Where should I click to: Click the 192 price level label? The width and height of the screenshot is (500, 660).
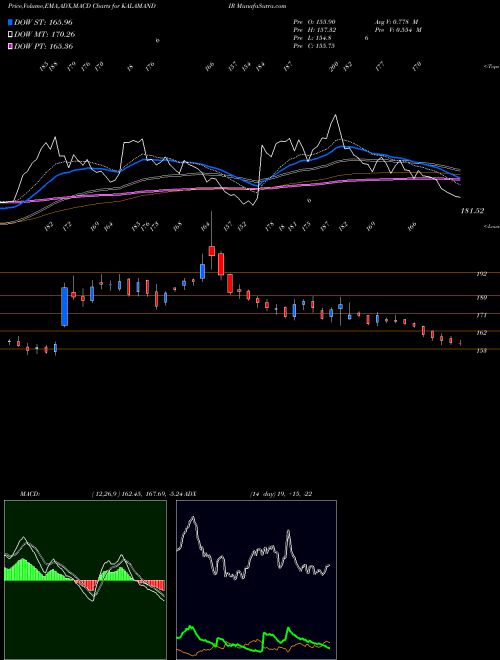(x=481, y=274)
